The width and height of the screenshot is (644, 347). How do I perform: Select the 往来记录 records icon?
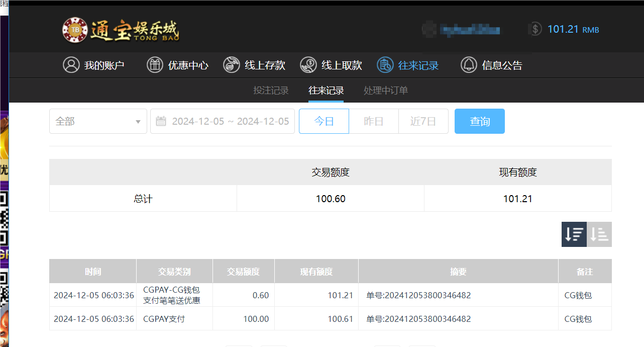click(x=384, y=65)
